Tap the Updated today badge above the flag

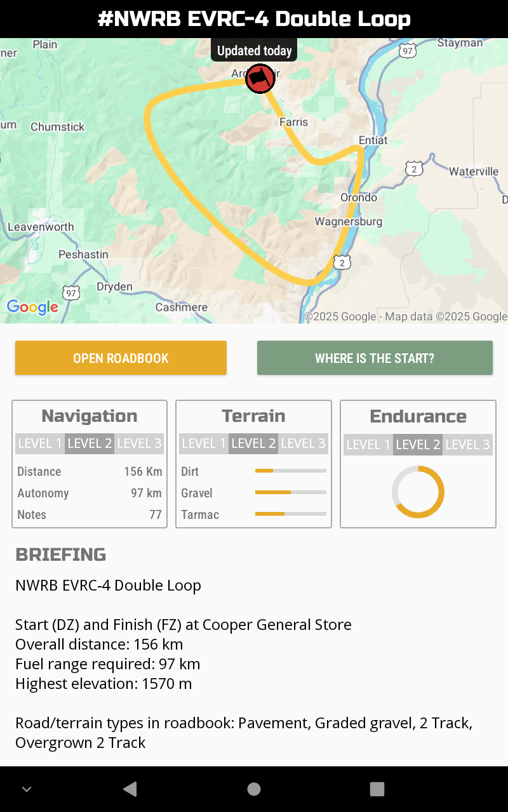click(x=253, y=49)
